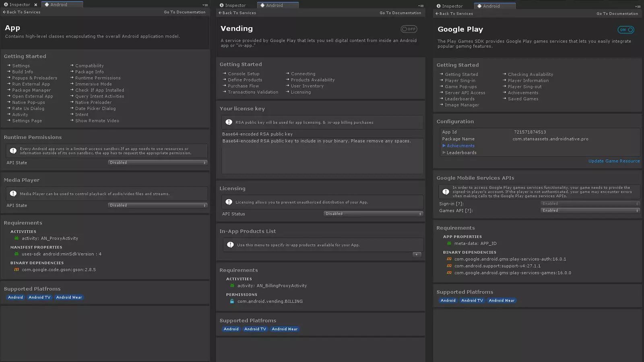Click the Android Wear tag in Vending panel
Screen dimensions: 644x362
[x=285, y=329]
